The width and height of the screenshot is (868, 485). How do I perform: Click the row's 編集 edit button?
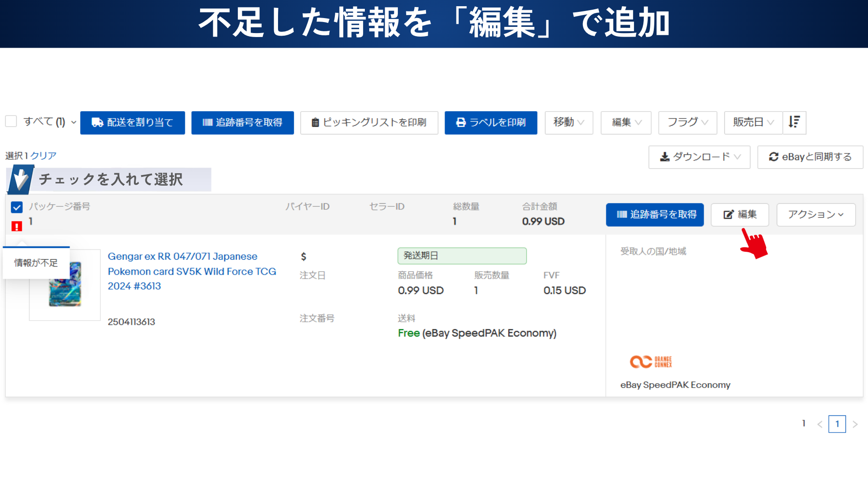(x=740, y=215)
